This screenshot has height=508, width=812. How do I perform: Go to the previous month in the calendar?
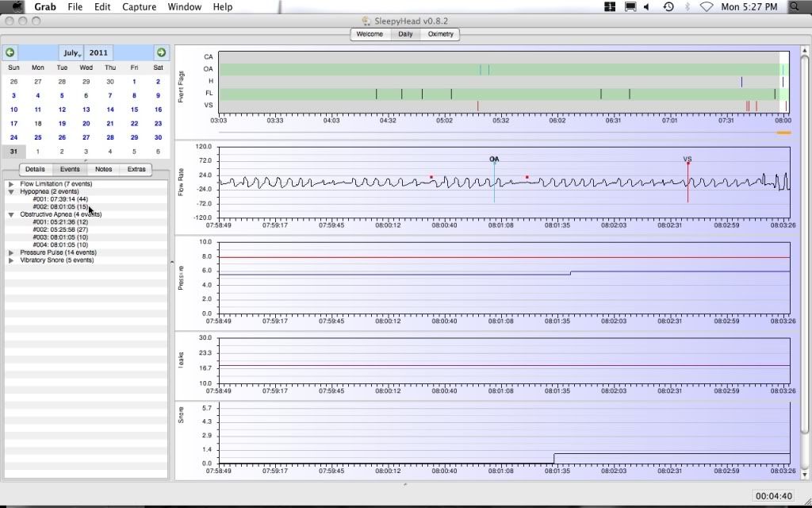click(x=10, y=52)
